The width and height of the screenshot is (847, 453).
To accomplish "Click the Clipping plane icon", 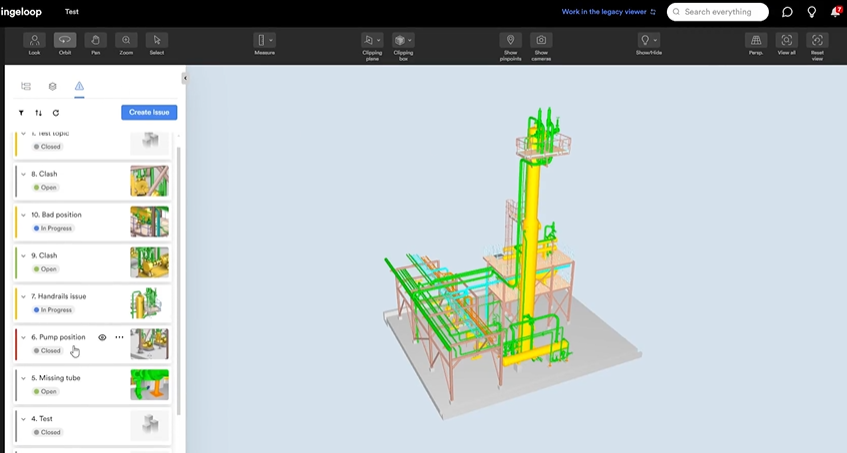I will click(369, 40).
